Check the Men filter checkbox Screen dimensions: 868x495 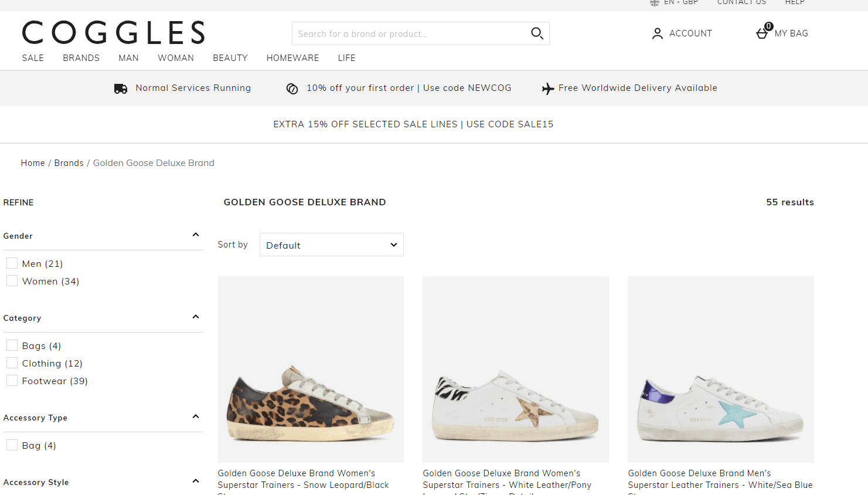point(12,263)
